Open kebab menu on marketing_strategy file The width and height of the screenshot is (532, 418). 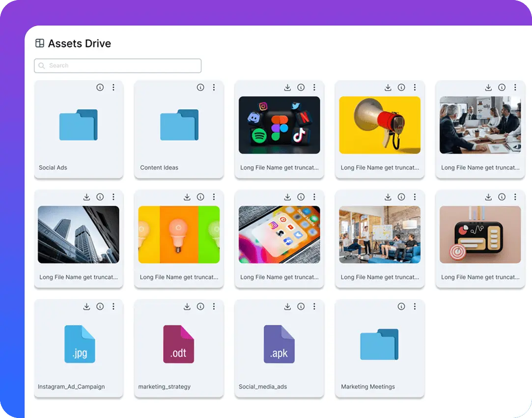coord(214,306)
